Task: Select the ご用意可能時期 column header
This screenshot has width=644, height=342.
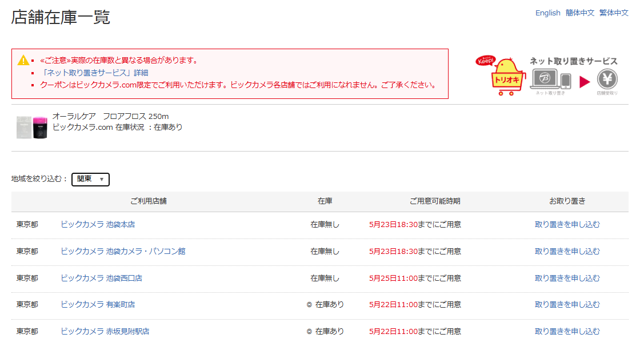Action: coord(435,201)
